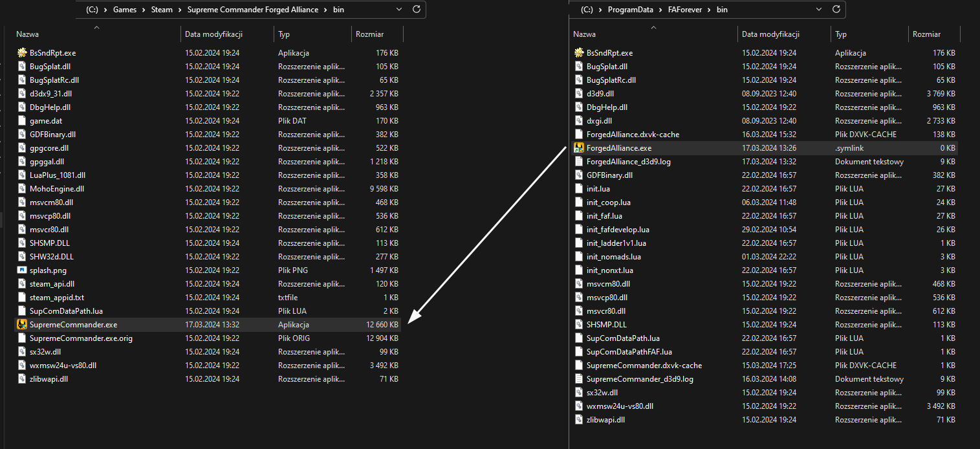Click the SupremeCommander.exe icon in the left window
980x449 pixels.
pyautogui.click(x=22, y=325)
